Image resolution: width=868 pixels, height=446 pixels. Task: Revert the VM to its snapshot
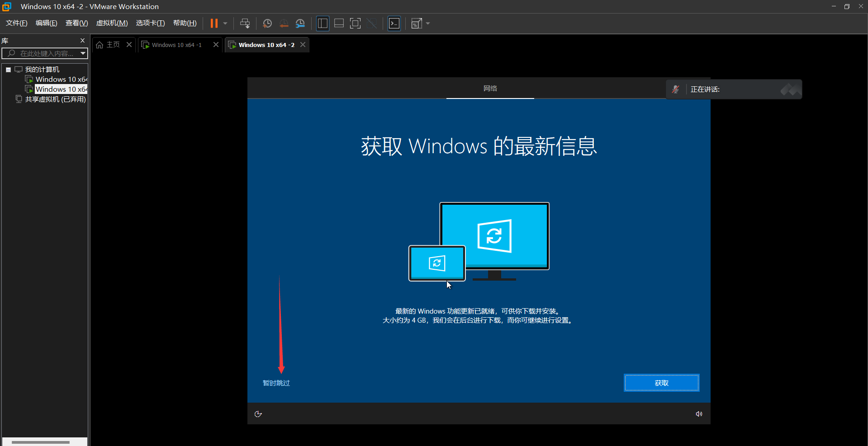(x=284, y=23)
